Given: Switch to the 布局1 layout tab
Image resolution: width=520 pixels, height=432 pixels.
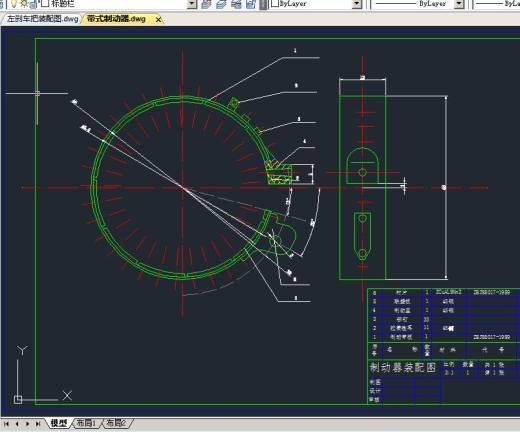Looking at the screenshot, I should click(x=86, y=423).
